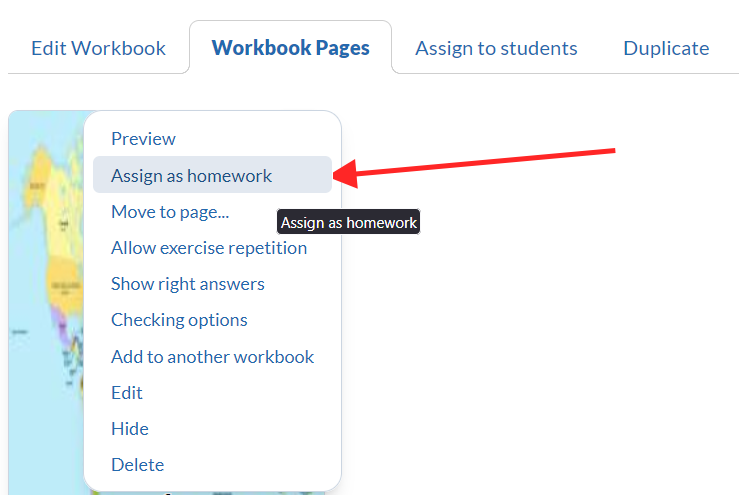Viewport: 739px width, 495px height.
Task: Click the black Assign as homework tooltip
Action: pyautogui.click(x=348, y=223)
